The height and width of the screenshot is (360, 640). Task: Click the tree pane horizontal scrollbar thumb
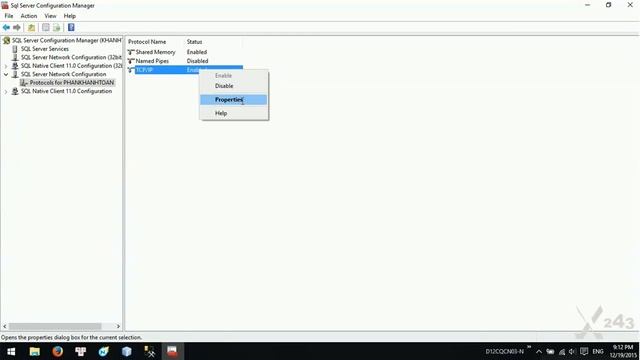[x=55, y=326]
